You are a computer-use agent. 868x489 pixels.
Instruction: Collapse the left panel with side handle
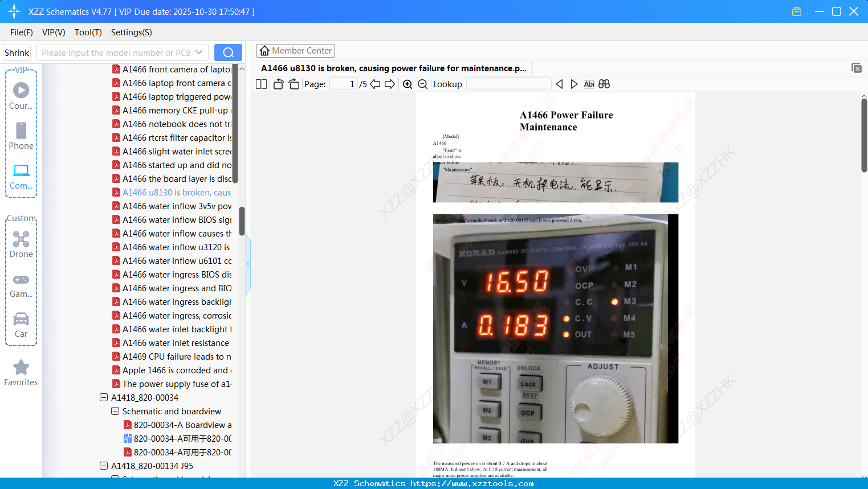(248, 264)
